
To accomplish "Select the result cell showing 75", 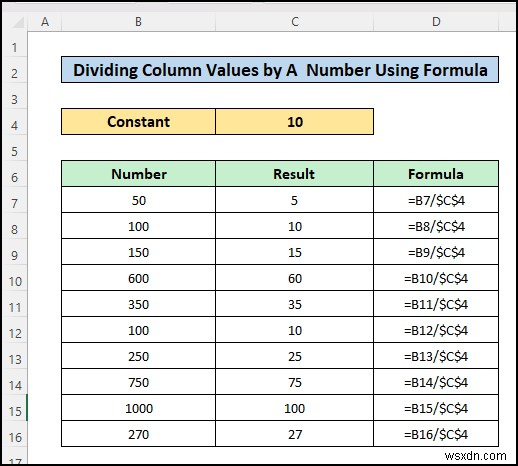I will (295, 382).
